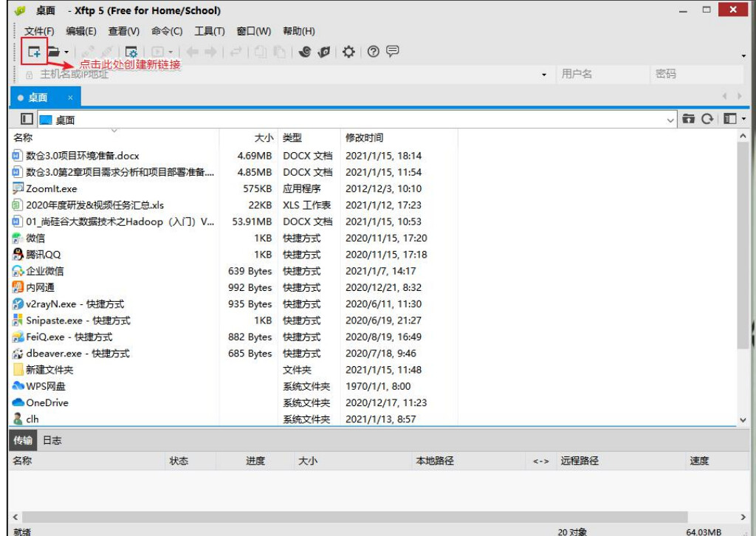Switch to the 日志 tab

pos(52,440)
